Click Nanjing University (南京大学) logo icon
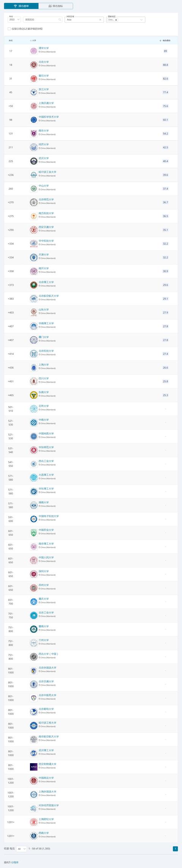The image size is (182, 868). coord(33,134)
